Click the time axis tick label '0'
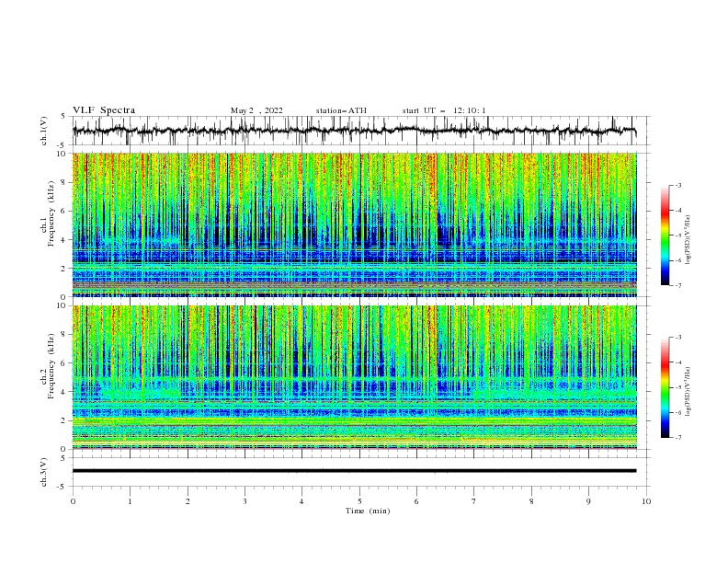Viewport: 728px width, 563px height. click(73, 501)
